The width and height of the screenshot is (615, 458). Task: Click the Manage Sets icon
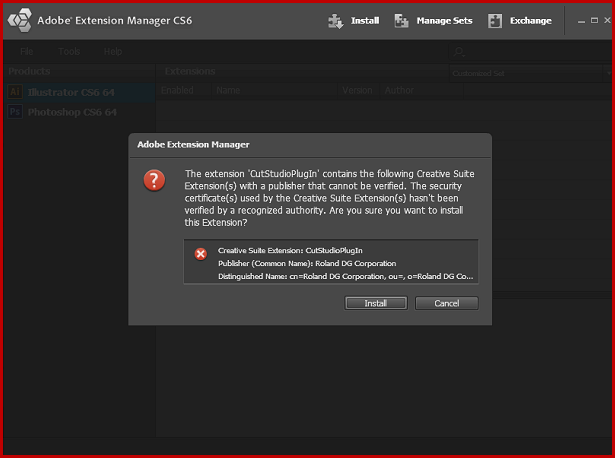[401, 21]
